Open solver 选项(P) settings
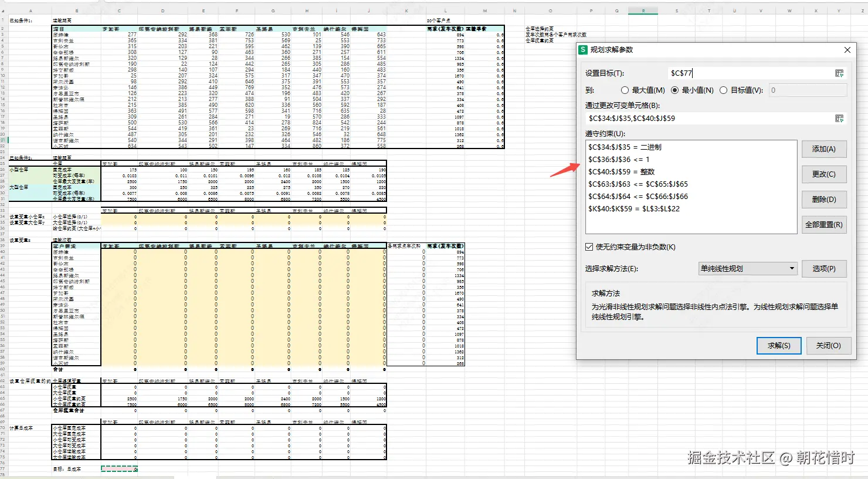This screenshot has width=868, height=479. [x=823, y=268]
